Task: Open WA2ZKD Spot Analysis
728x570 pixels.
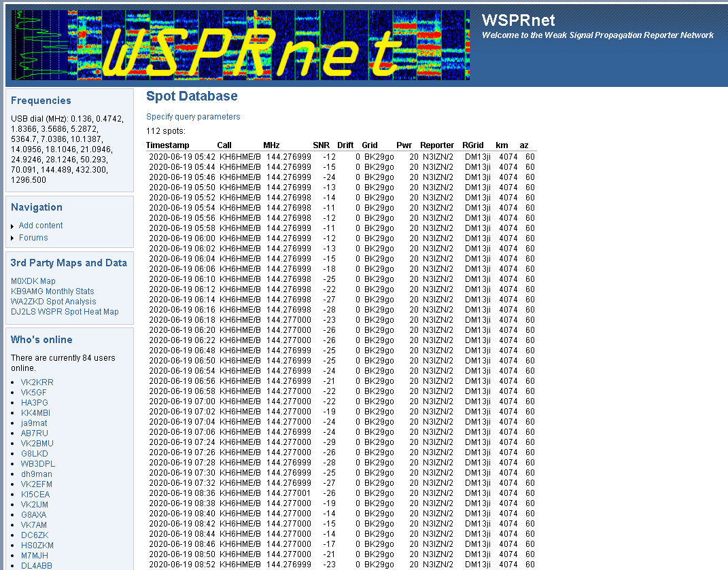Action: point(54,302)
